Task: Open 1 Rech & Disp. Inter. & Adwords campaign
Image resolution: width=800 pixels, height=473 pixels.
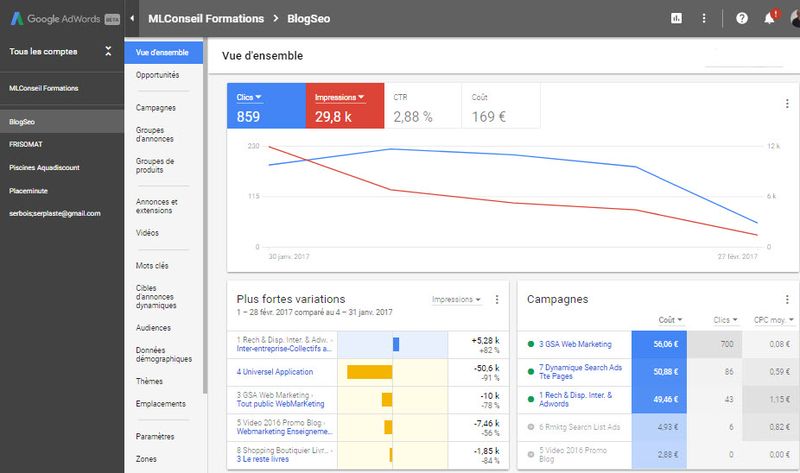Action: (x=575, y=399)
